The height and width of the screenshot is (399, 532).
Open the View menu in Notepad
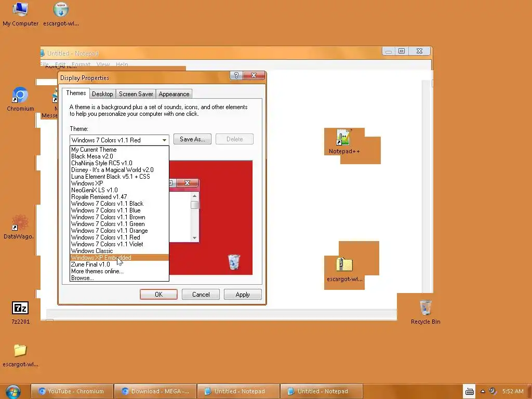[103, 64]
